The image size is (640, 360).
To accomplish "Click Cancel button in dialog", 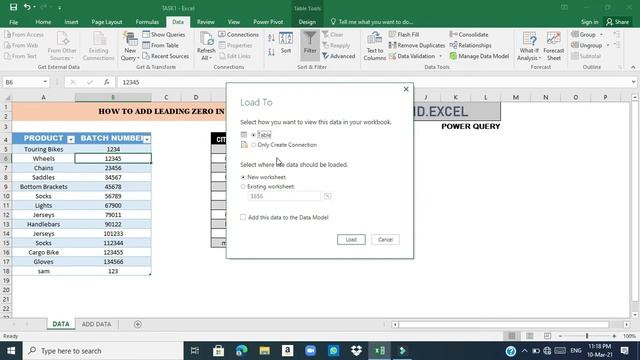I will pos(385,240).
